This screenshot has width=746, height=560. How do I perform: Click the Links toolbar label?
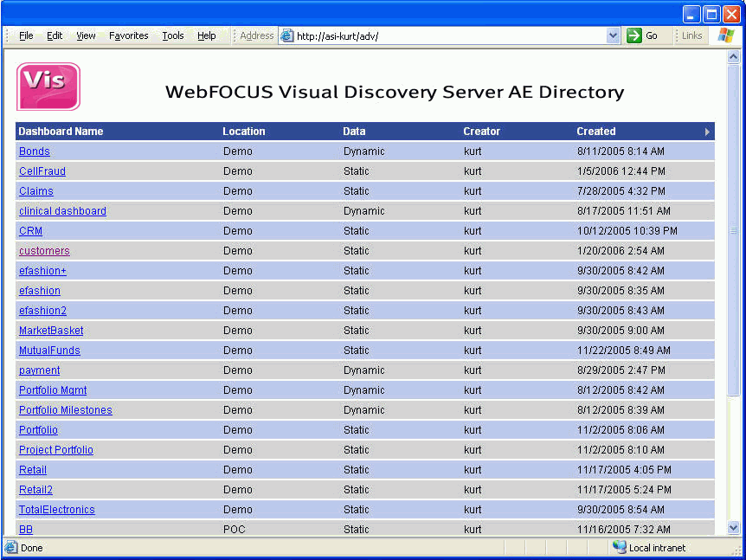point(691,35)
